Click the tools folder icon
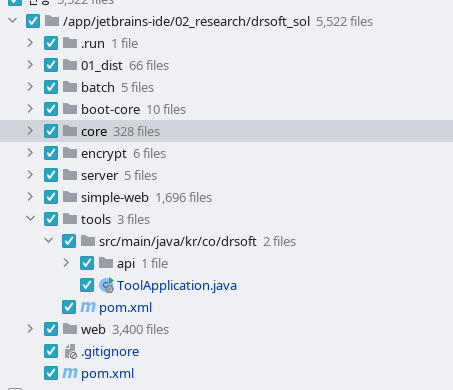 70,219
